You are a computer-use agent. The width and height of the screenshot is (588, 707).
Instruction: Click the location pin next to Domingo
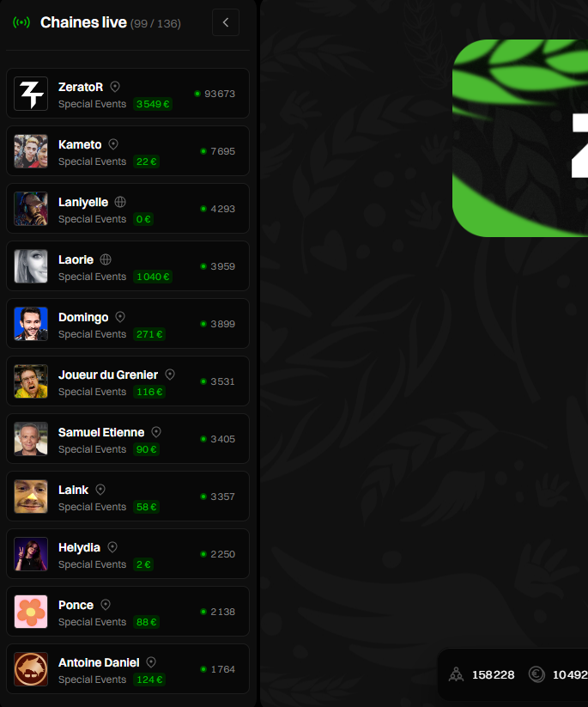click(x=120, y=317)
